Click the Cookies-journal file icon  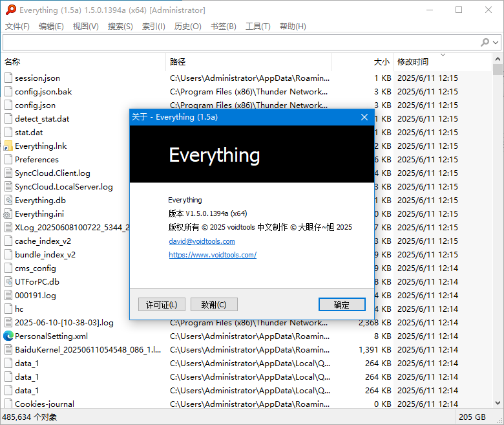[8, 404]
